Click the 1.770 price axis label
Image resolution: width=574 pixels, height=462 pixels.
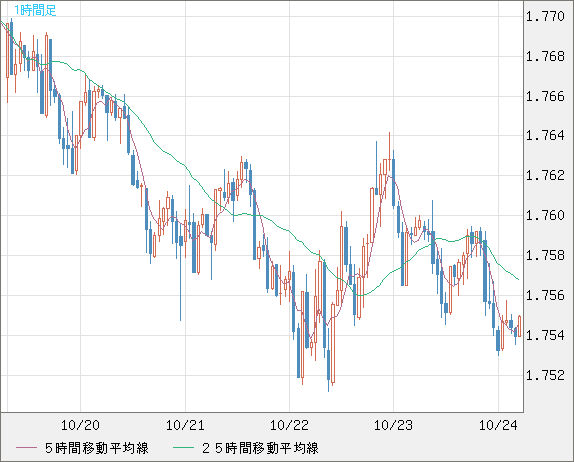[545, 16]
